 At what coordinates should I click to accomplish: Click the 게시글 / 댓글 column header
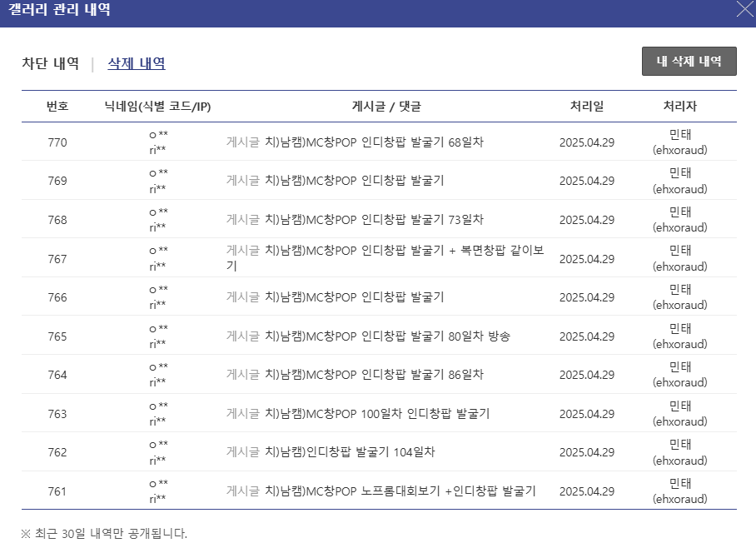[386, 106]
